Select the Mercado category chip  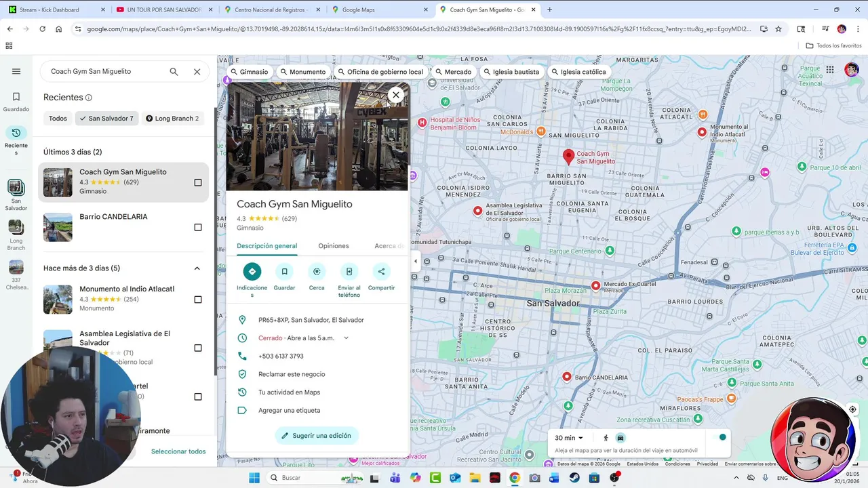(x=453, y=72)
